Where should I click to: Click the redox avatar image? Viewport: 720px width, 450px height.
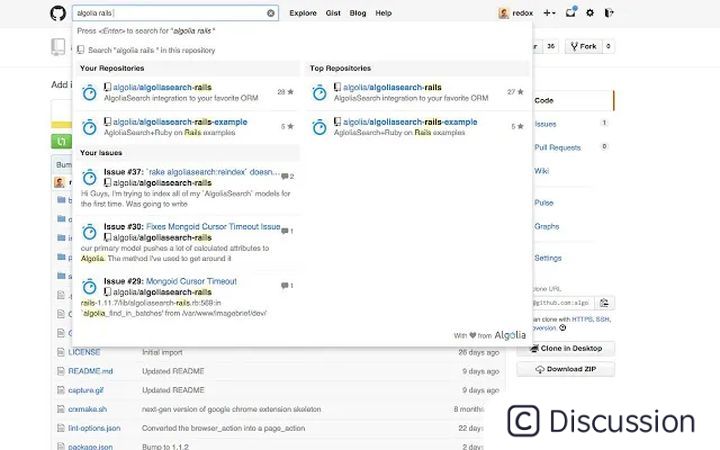(504, 13)
